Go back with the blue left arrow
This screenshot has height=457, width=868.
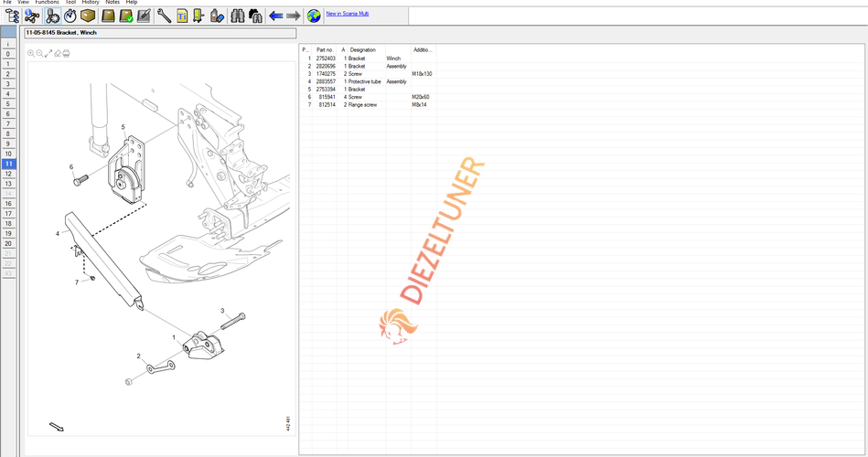pos(275,16)
